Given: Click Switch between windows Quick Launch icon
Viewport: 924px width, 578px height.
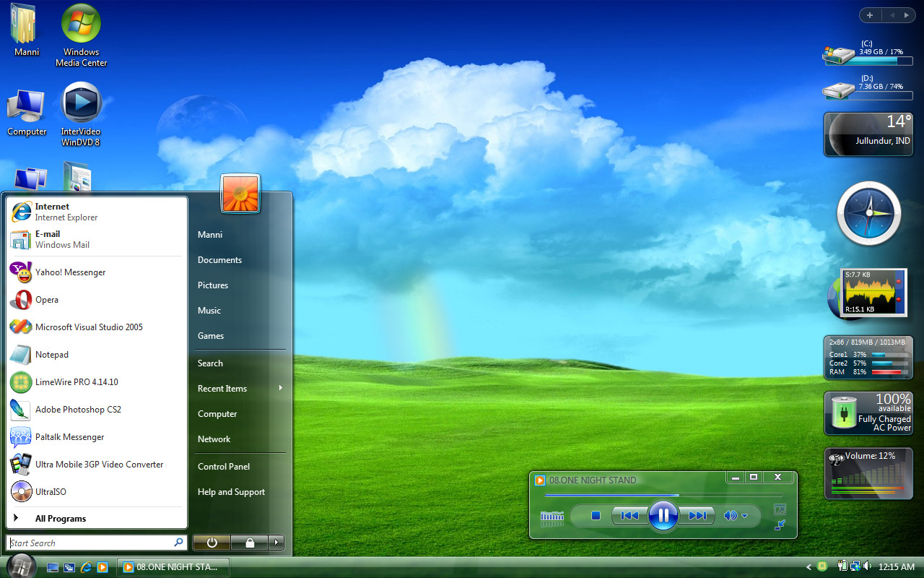Looking at the screenshot, I should point(69,567).
